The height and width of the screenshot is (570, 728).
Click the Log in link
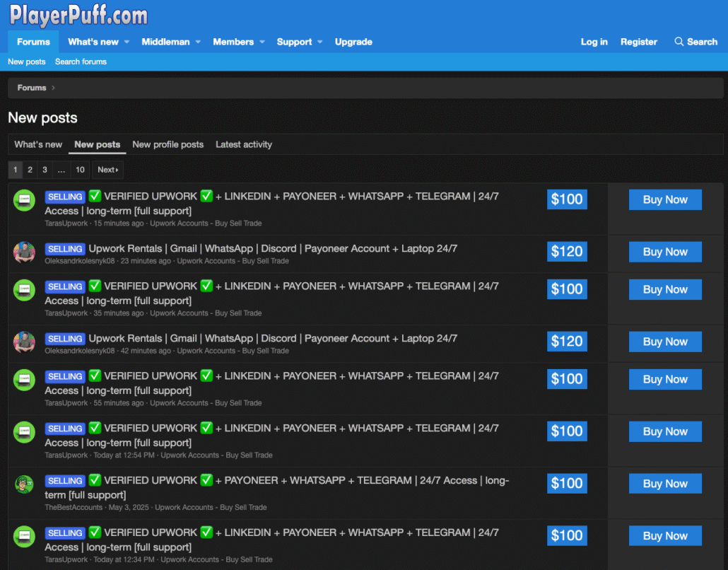pos(594,42)
